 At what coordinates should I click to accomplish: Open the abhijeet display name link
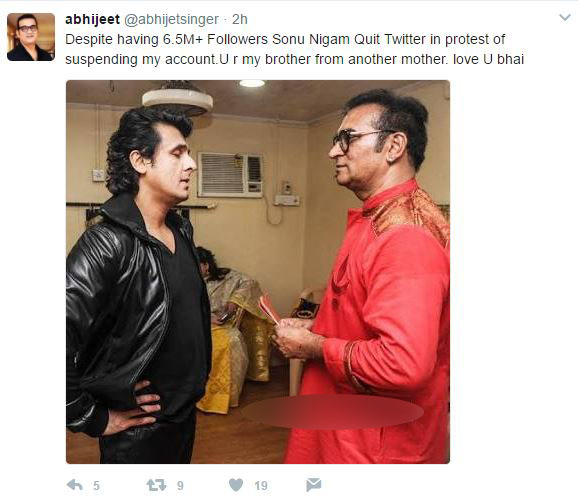point(93,19)
